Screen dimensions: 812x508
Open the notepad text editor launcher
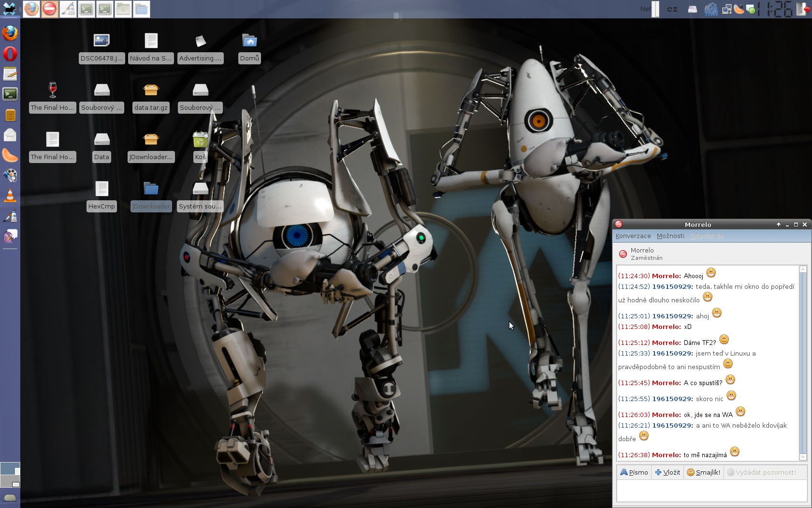click(x=10, y=74)
